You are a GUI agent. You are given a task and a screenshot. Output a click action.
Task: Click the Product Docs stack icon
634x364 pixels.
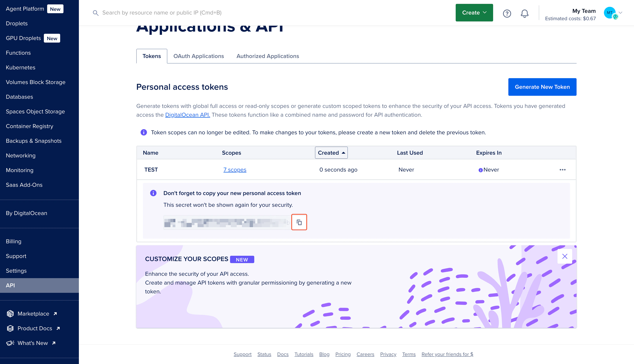(x=10, y=328)
